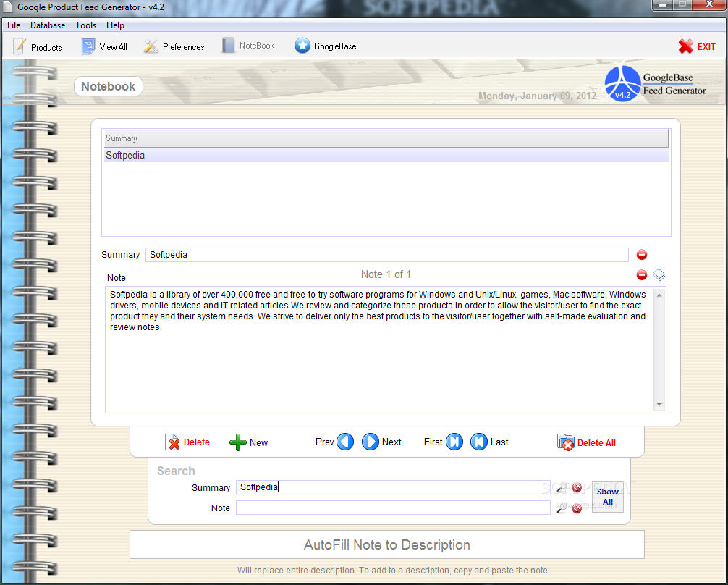Viewport: 728px width, 585px height.
Task: Select the Softpedia row in summary list
Action: point(386,155)
